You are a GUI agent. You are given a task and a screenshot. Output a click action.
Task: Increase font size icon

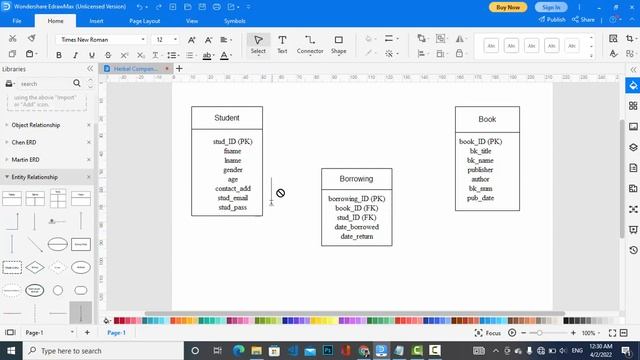pyautogui.click(x=191, y=40)
